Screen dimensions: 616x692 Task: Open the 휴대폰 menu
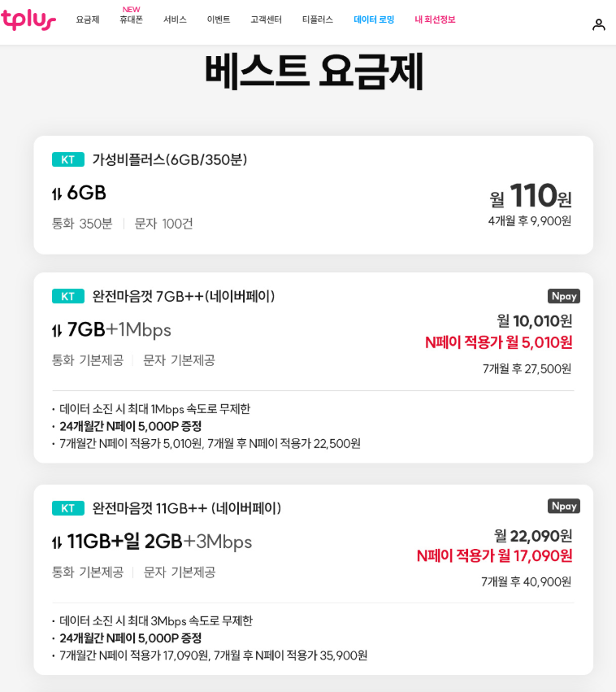click(131, 20)
